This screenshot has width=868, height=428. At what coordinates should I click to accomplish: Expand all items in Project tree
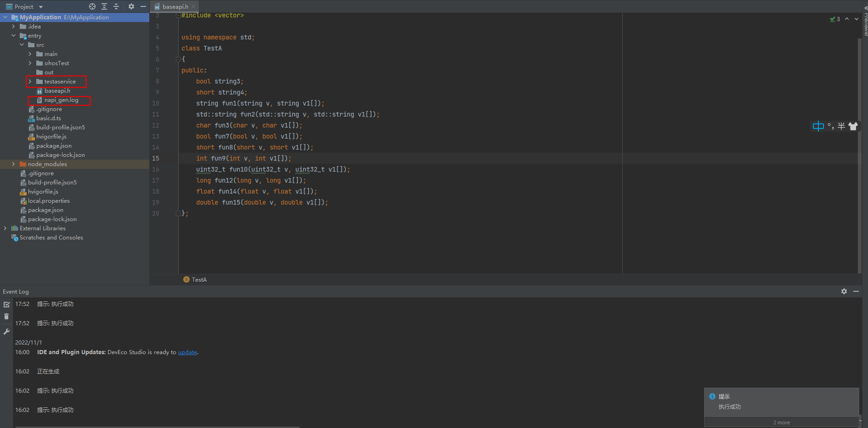tap(104, 6)
